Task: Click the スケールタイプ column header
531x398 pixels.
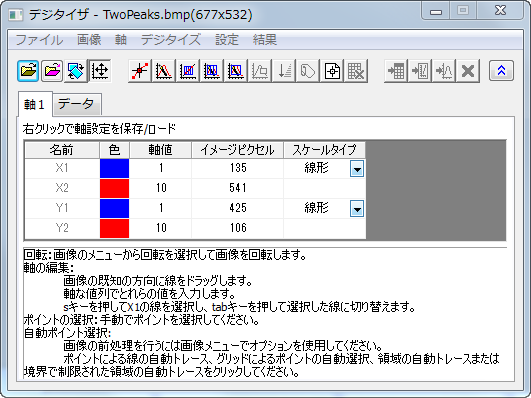Action: [x=324, y=150]
